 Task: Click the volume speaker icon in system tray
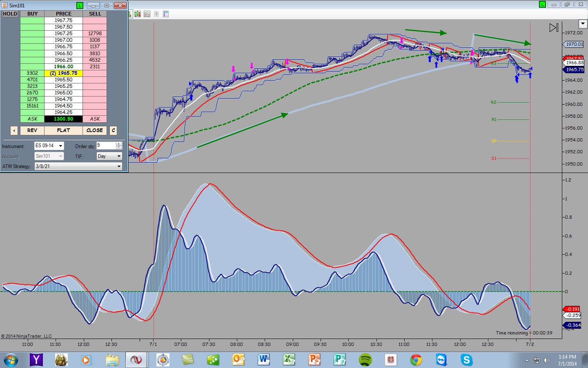[x=547, y=360]
